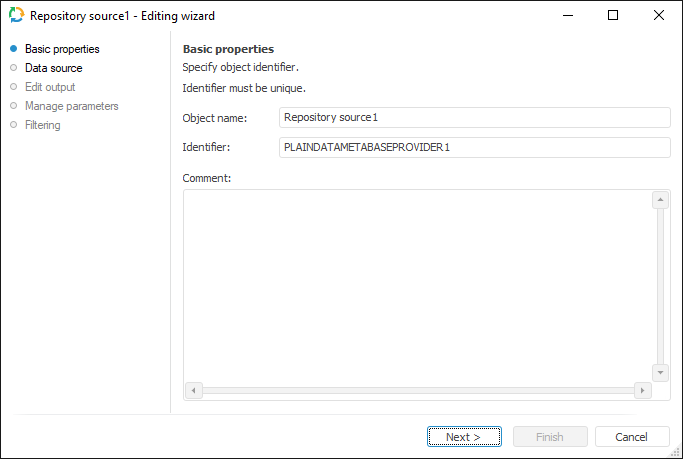
Task: Click the Comment scroll down arrow
Action: (x=660, y=372)
